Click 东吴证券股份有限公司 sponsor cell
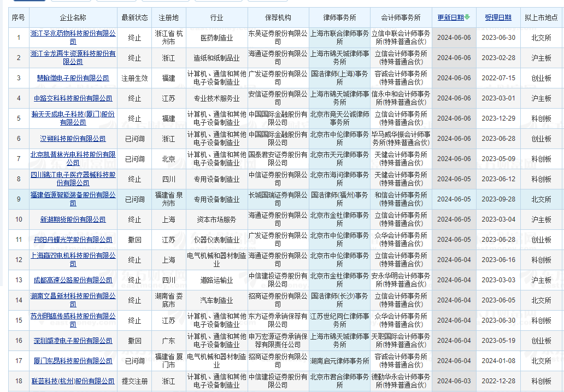 coord(278,37)
